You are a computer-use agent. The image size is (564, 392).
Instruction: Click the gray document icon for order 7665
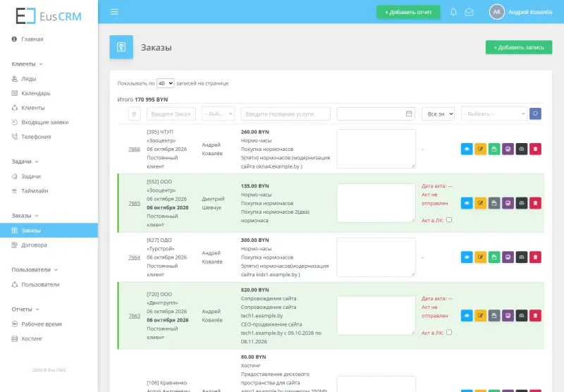tap(494, 203)
